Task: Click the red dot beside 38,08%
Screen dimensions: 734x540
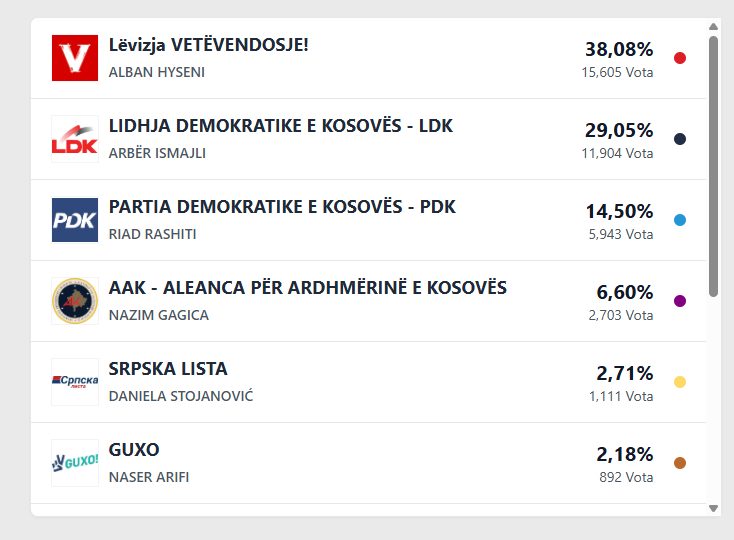Action: (x=680, y=58)
